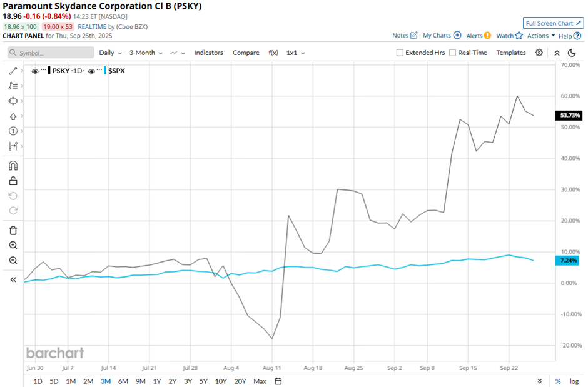Open the calendar date range picker
The image size is (588, 387).
click(x=278, y=381)
